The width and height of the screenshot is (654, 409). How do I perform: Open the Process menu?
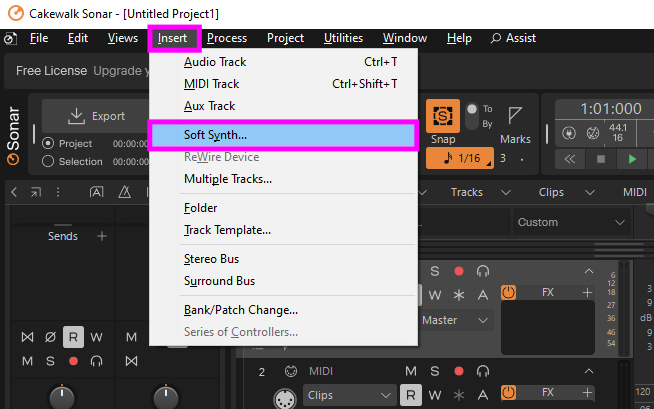(227, 38)
